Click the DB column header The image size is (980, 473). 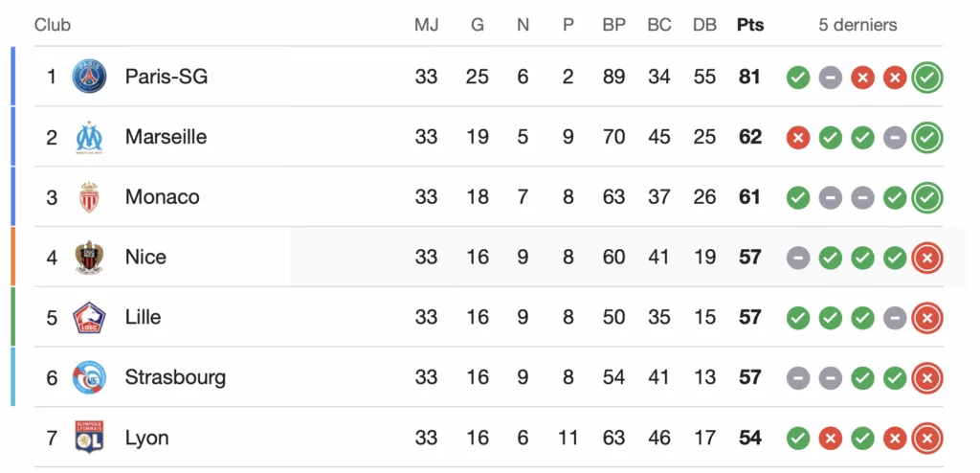coord(704,25)
